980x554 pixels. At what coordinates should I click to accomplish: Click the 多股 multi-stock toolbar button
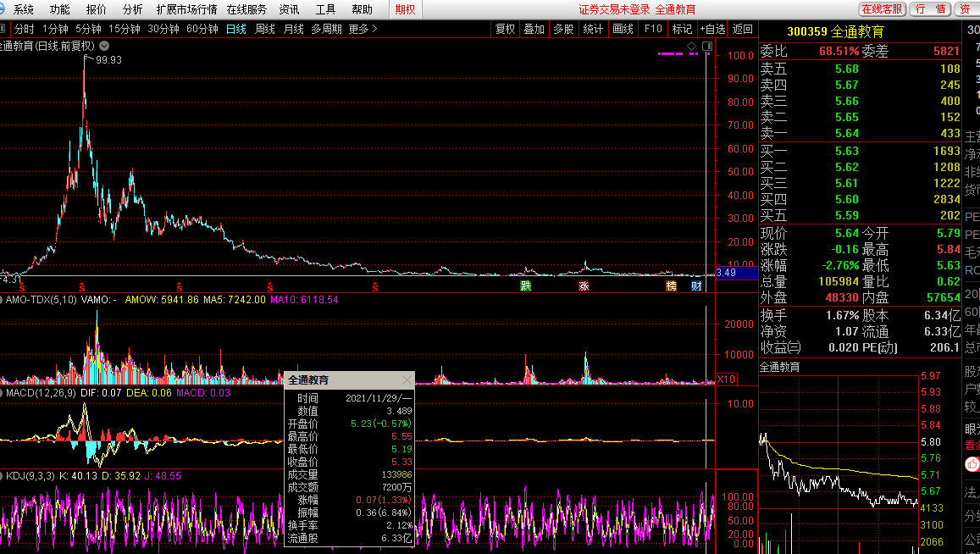click(563, 29)
